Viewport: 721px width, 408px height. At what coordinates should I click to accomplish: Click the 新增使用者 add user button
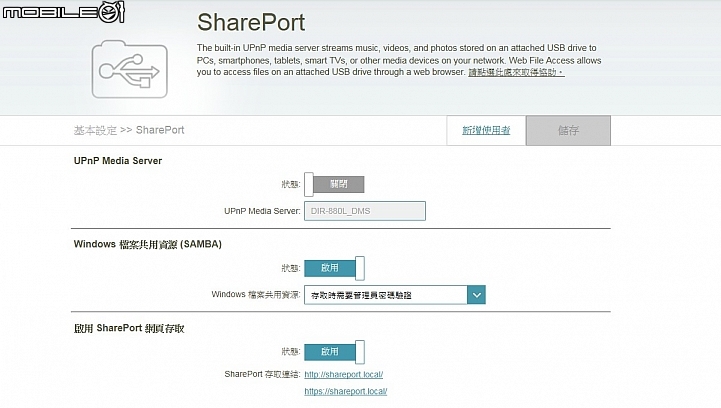tap(486, 131)
